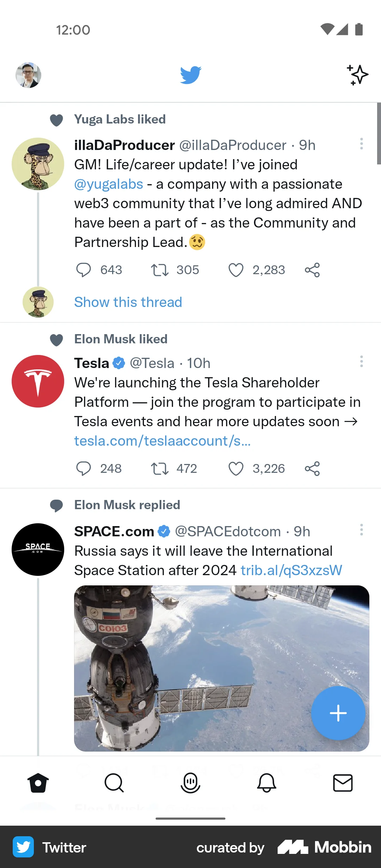This screenshot has width=381, height=868.
Task: Open the sparkle timeline settings icon
Action: coord(358,75)
